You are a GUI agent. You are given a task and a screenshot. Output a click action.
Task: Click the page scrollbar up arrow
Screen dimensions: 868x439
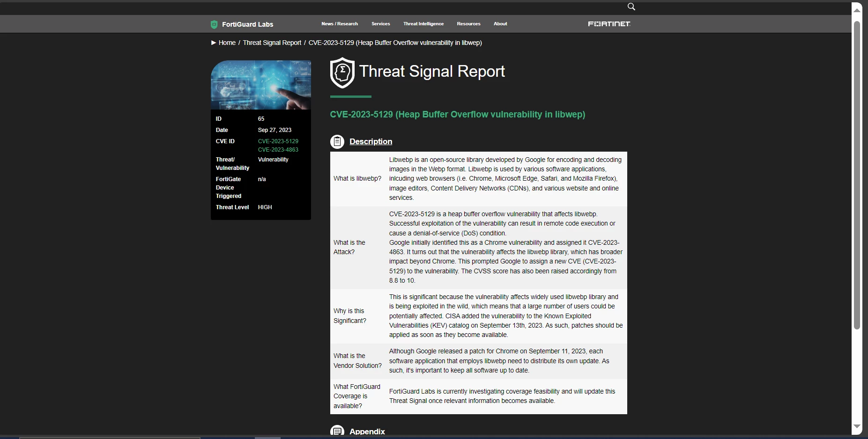pos(857,10)
